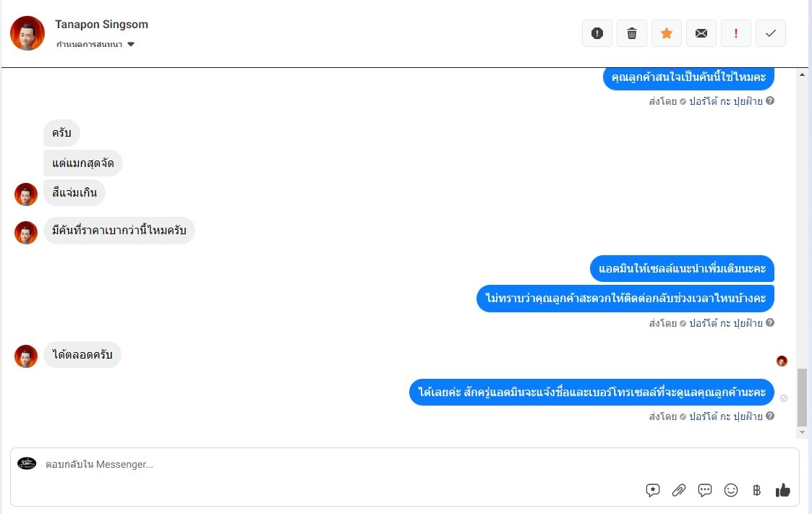Open quick reply speech bubble with dots icon

[705, 490]
